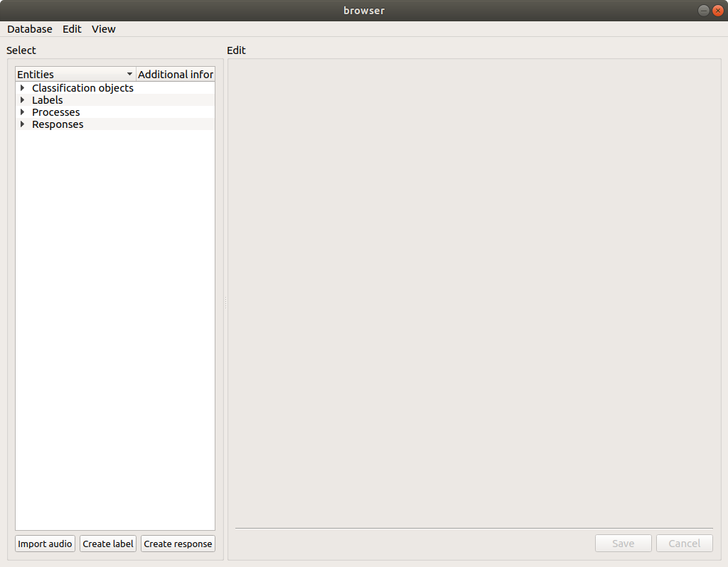Select the Processes entry
The image size is (728, 567).
click(x=55, y=112)
